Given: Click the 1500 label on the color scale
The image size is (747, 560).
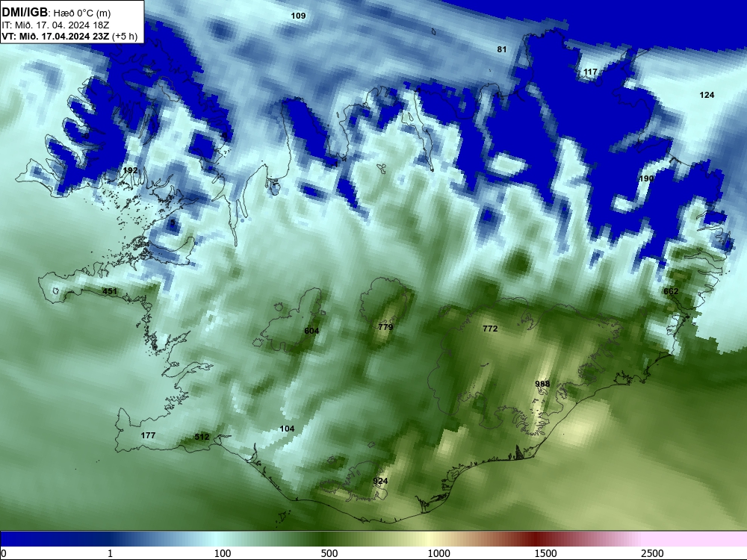Looking at the screenshot, I should (545, 553).
